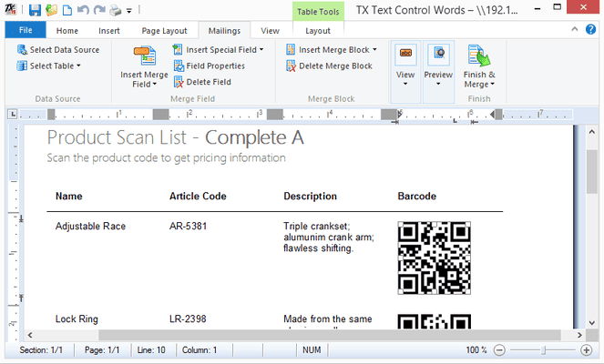Click the zoom slider handle
Image resolution: width=604 pixels, height=364 pixels.
(x=543, y=349)
